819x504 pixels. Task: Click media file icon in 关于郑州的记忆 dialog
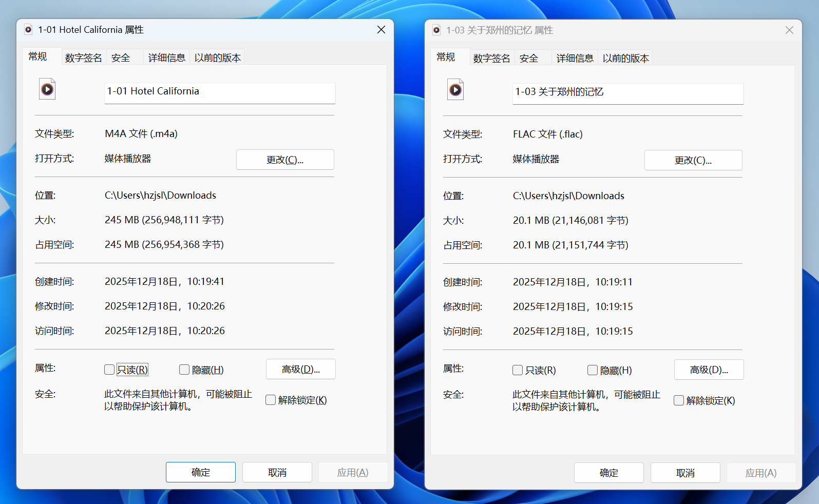[455, 90]
